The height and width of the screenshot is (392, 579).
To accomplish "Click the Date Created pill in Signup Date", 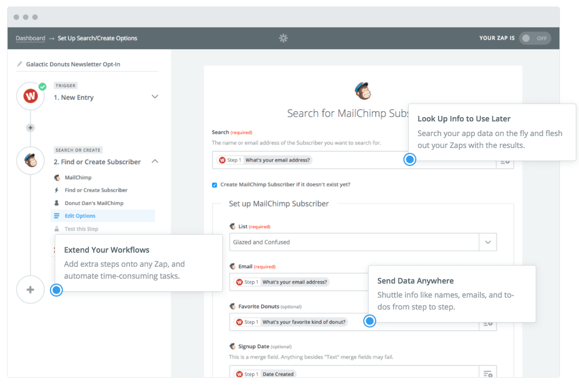I will coord(265,374).
